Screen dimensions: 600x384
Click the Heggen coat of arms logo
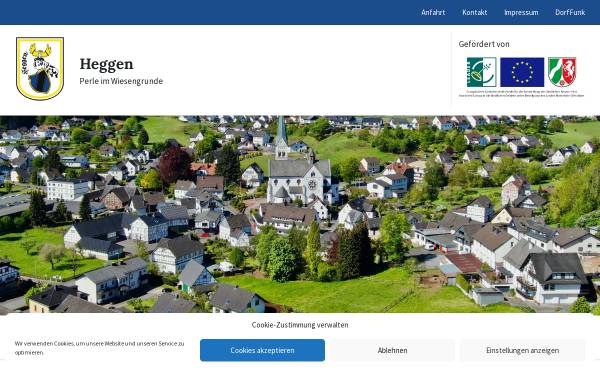(x=40, y=68)
